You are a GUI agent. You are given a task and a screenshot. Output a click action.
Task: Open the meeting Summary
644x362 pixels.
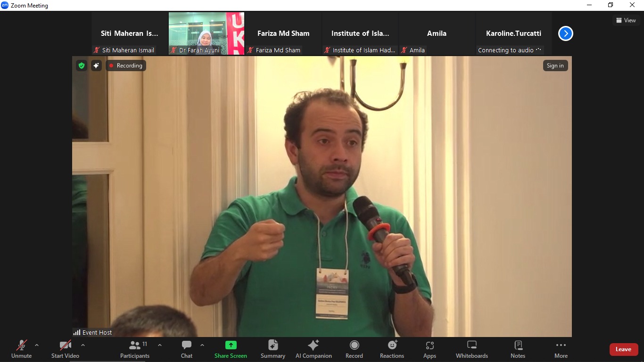click(x=273, y=349)
